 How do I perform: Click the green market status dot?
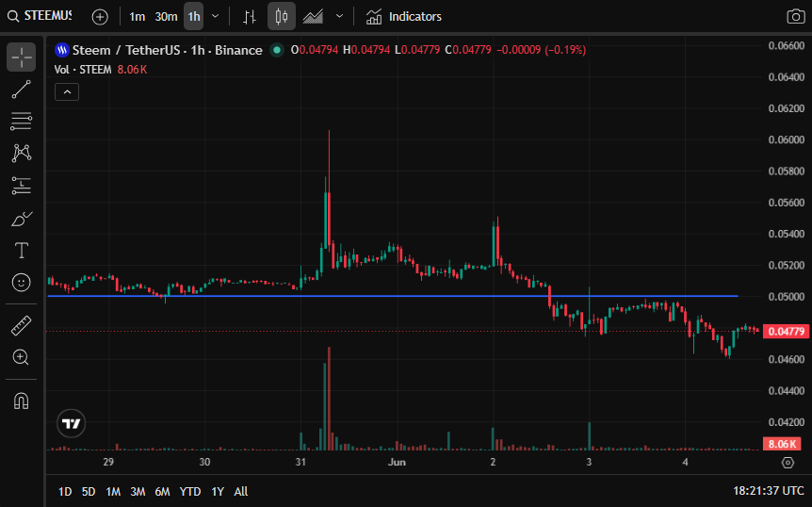[277, 50]
